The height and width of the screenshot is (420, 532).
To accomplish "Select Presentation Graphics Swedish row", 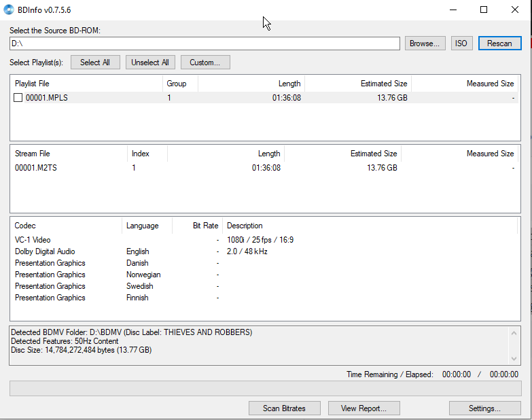I will (x=265, y=286).
